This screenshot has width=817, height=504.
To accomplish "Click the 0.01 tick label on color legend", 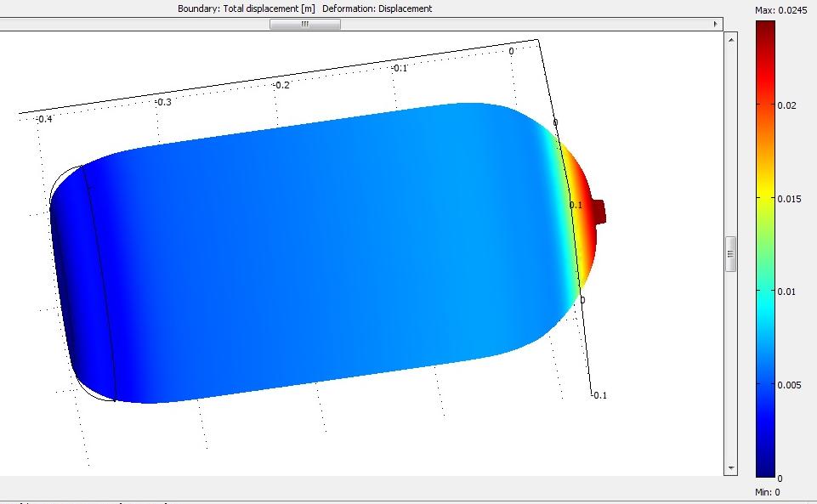I will coord(786,292).
